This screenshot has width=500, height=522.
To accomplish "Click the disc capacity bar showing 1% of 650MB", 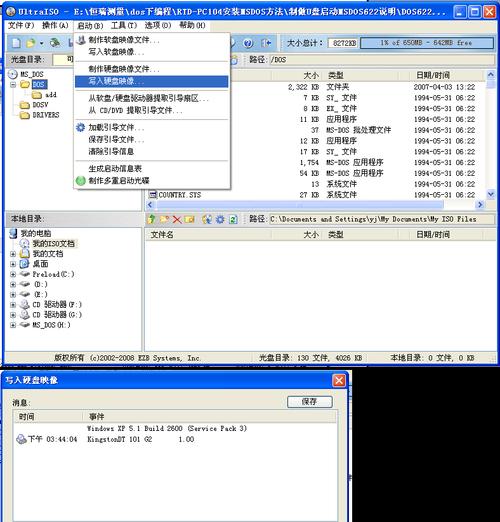I will (x=427, y=43).
